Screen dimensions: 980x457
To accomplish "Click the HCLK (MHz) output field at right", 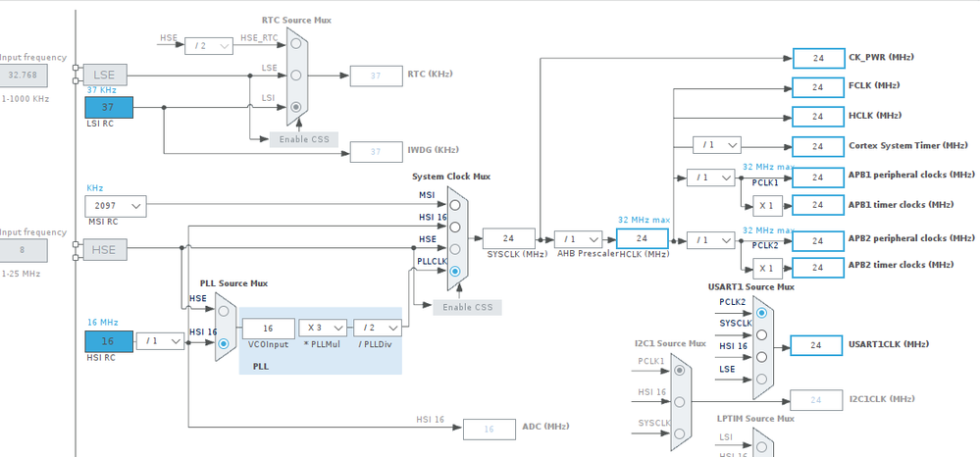I will (818, 117).
